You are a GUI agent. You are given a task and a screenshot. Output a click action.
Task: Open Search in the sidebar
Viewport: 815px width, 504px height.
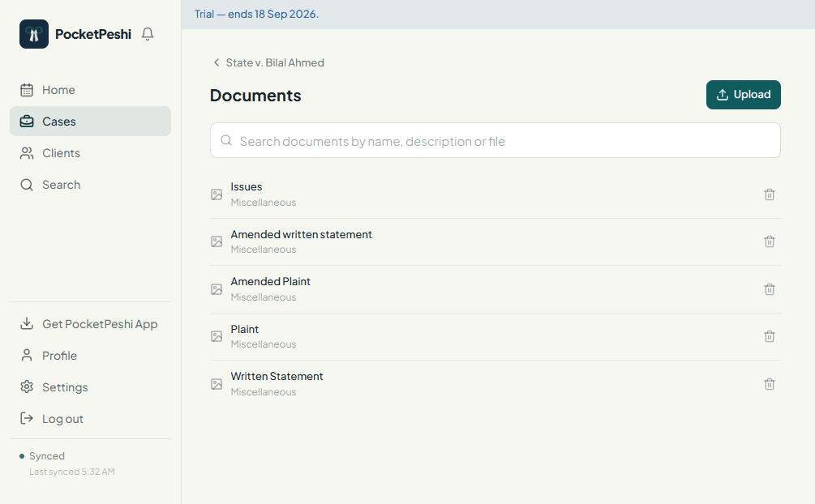click(90, 185)
